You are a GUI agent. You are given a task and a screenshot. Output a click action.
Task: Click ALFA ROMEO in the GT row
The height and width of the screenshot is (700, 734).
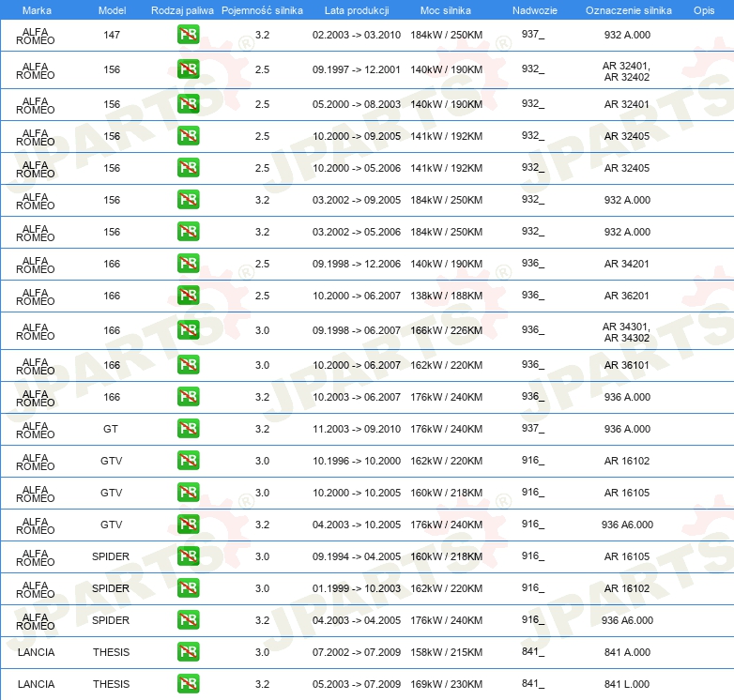pyautogui.click(x=36, y=430)
